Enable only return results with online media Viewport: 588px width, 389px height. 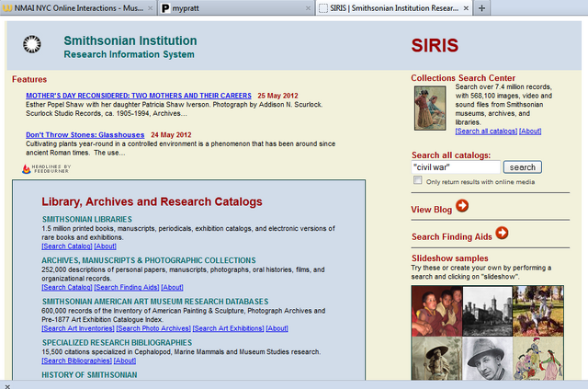(417, 180)
